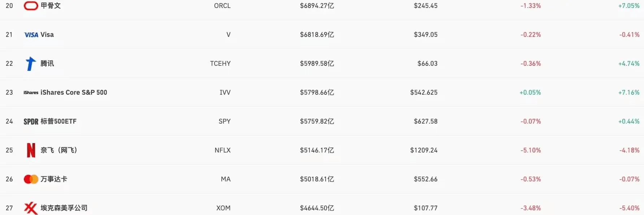The width and height of the screenshot is (644, 215).
Task: Open the 万事达卡 company page
Action: [x=54, y=179]
